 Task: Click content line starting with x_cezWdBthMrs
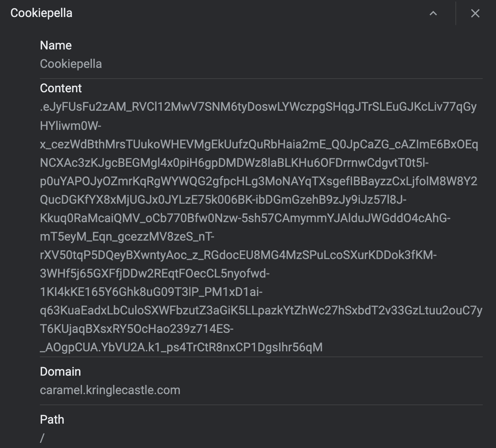click(x=259, y=144)
